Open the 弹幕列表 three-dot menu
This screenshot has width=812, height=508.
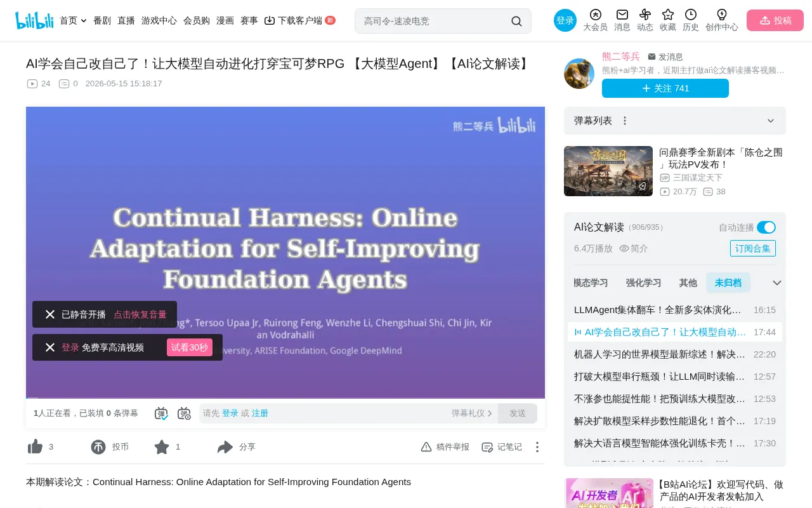click(x=625, y=121)
